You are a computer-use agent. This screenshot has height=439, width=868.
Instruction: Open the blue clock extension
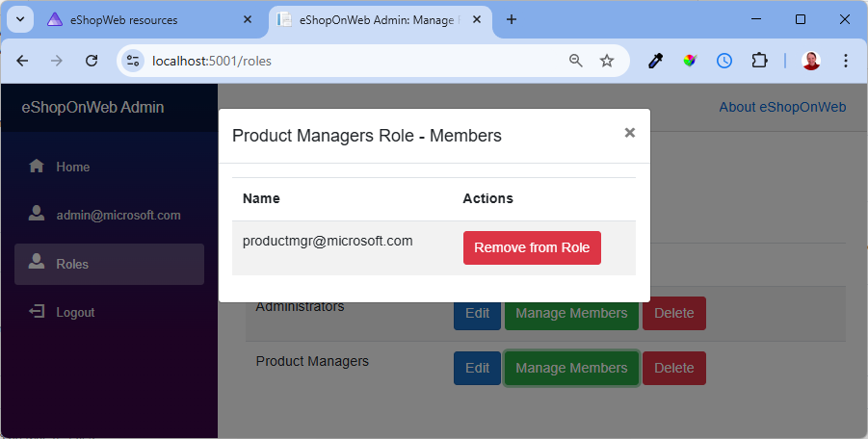(x=724, y=61)
